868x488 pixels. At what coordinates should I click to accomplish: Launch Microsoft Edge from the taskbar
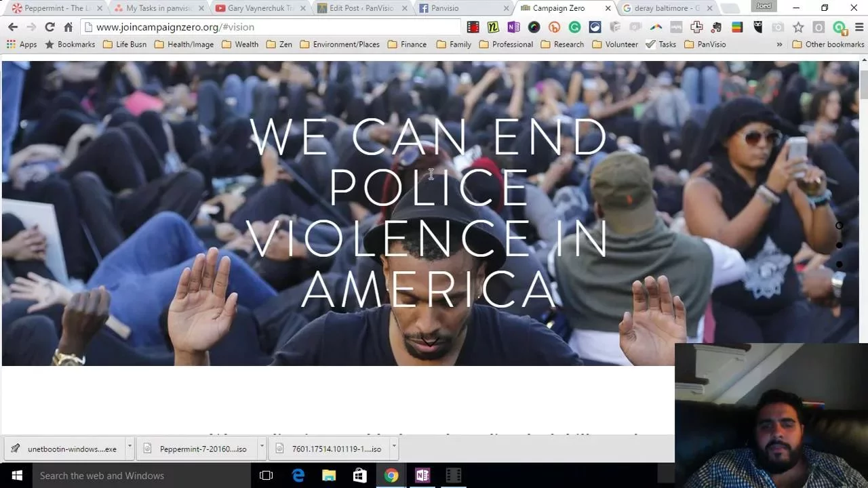[298, 476]
